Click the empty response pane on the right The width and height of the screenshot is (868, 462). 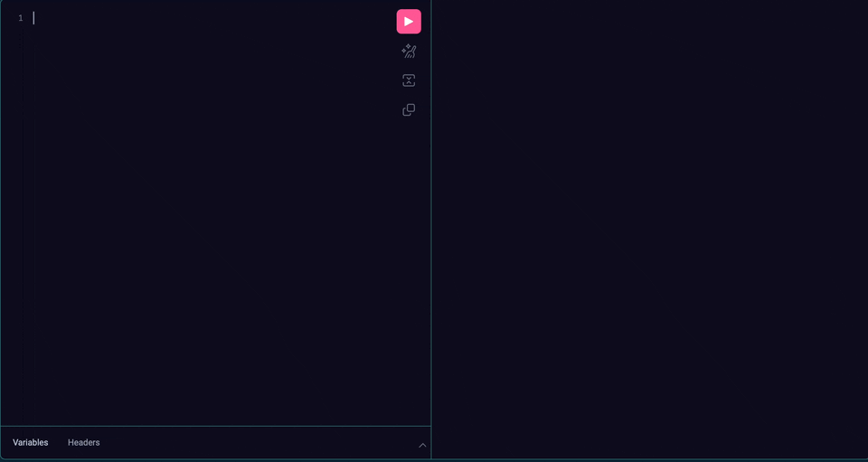pos(649,226)
